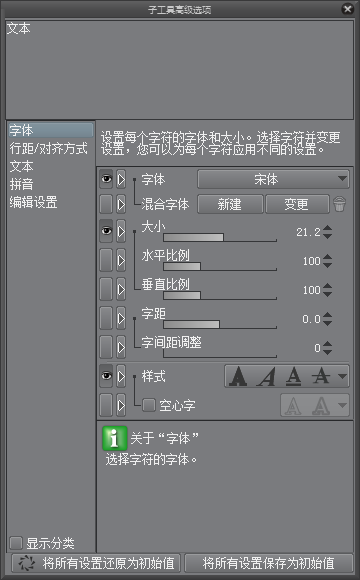Expand the triangle beside 字体 row
This screenshot has height=580, width=360.
tap(121, 179)
